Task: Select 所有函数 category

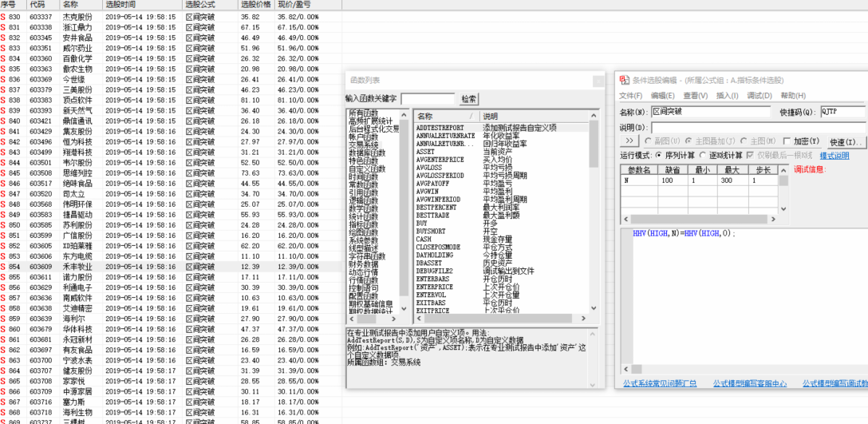Action: [363, 113]
